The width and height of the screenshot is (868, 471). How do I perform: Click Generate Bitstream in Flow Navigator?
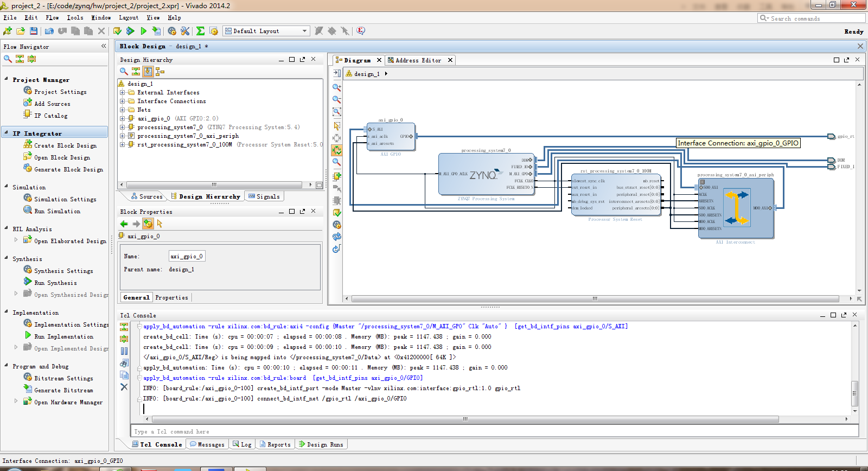click(63, 390)
